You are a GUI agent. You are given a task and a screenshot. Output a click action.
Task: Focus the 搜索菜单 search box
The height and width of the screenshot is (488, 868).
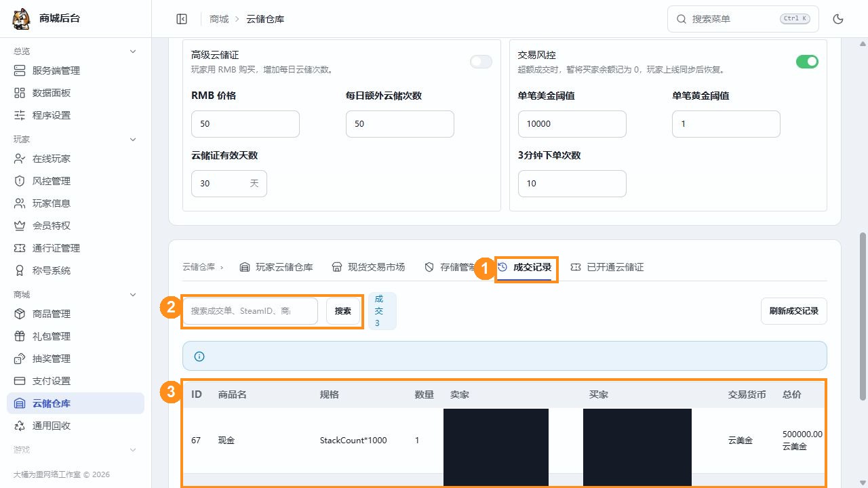pos(743,19)
